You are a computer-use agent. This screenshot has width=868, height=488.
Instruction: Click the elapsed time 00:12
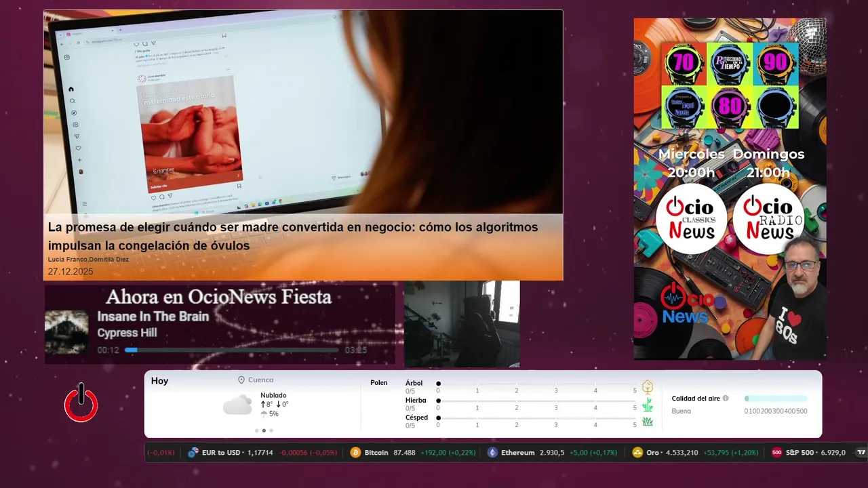pyautogui.click(x=108, y=350)
